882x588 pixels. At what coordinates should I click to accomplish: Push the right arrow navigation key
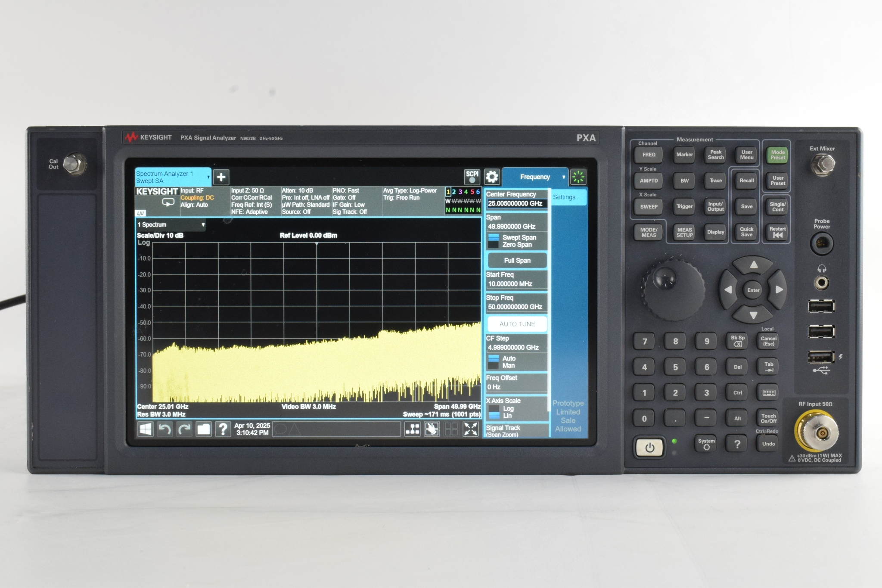[x=779, y=290]
